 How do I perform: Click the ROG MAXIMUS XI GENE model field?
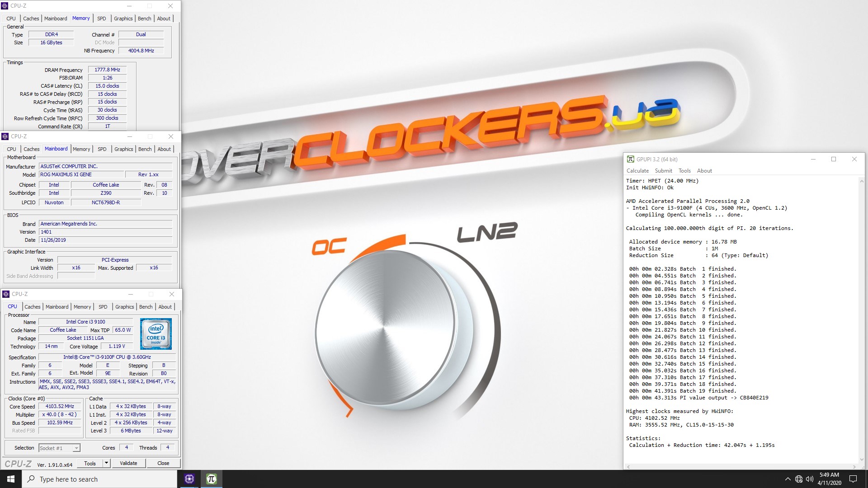pos(81,174)
